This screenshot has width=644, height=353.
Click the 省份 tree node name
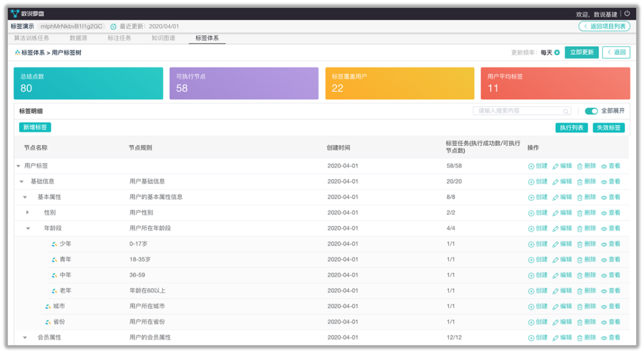click(x=59, y=322)
